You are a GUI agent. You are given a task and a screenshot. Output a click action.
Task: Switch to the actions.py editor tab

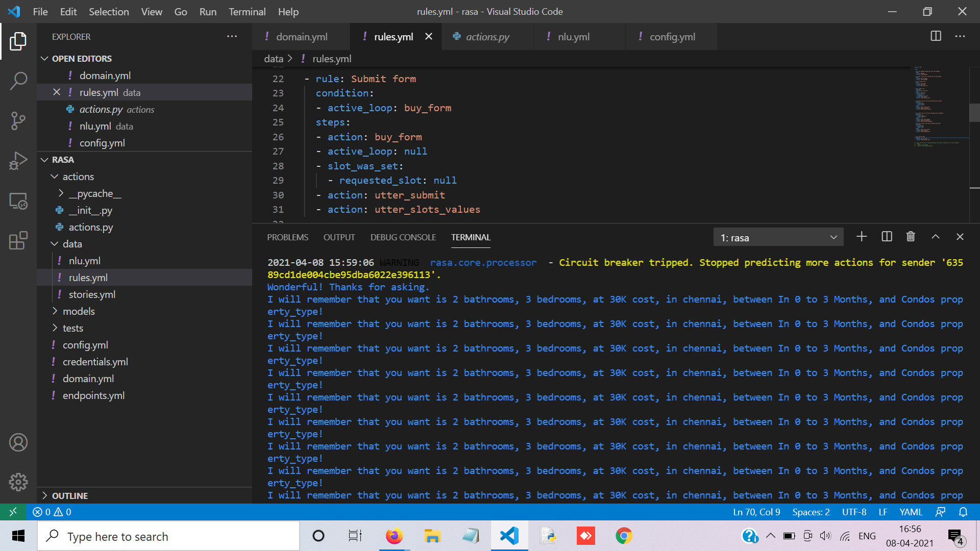487,37
